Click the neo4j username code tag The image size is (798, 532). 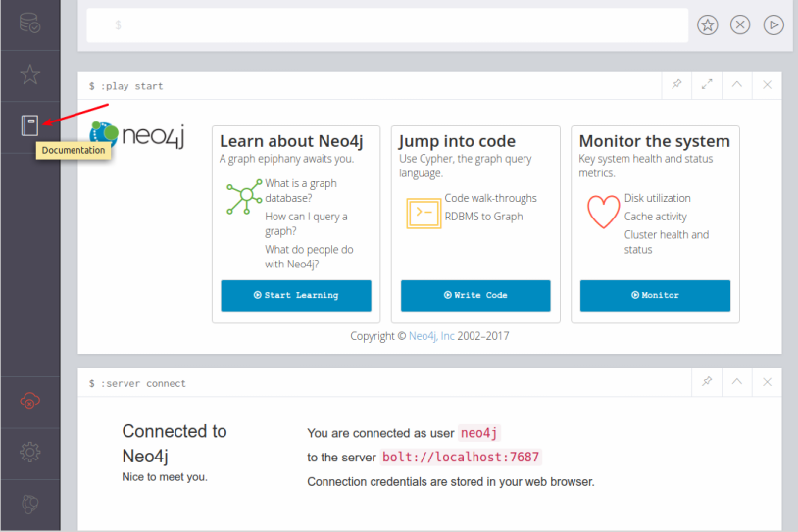[479, 433]
